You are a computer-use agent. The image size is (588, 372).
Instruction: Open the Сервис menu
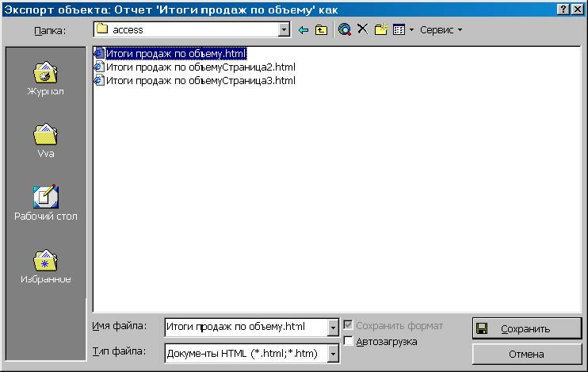[x=441, y=30]
